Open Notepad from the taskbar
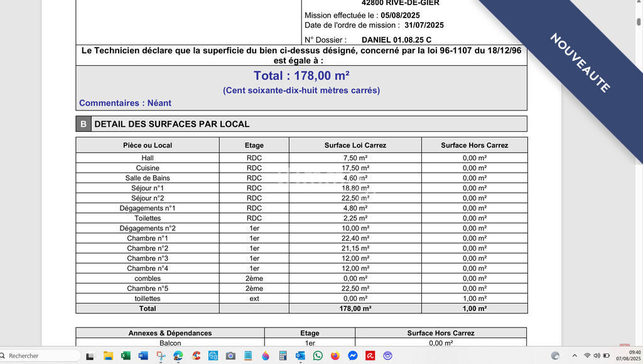The height and width of the screenshot is (364, 643). pos(247,356)
